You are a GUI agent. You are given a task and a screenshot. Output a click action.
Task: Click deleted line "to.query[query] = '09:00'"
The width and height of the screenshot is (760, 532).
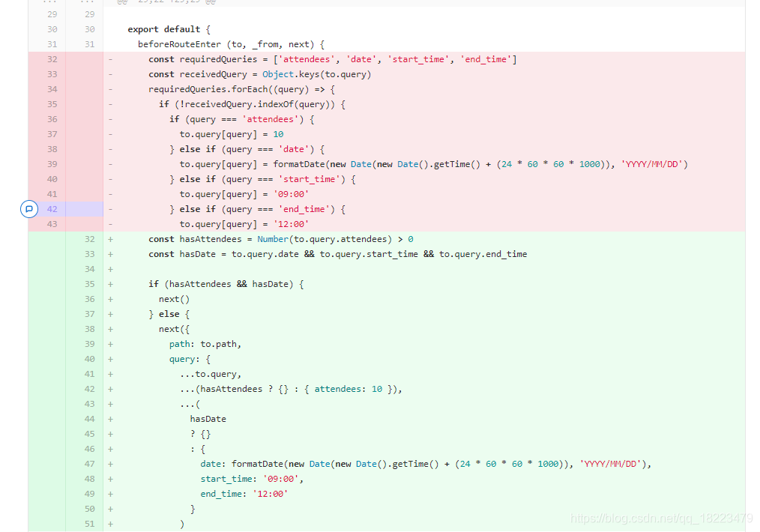pyautogui.click(x=244, y=194)
